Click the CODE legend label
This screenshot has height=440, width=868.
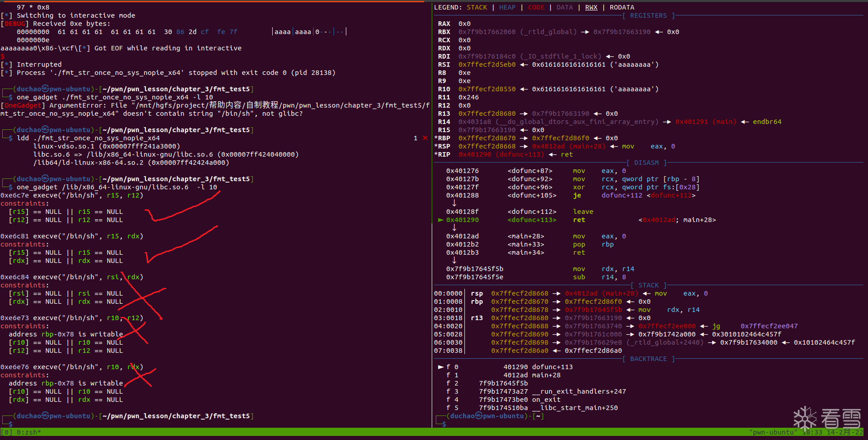(536, 7)
